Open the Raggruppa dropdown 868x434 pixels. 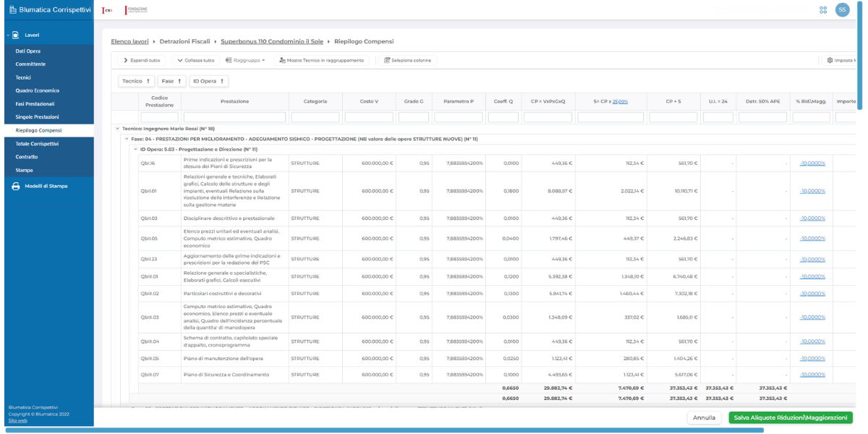(245, 60)
